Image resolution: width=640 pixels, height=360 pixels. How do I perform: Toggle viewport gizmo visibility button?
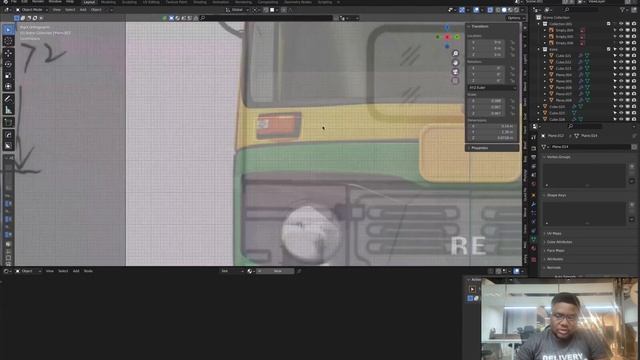462,10
